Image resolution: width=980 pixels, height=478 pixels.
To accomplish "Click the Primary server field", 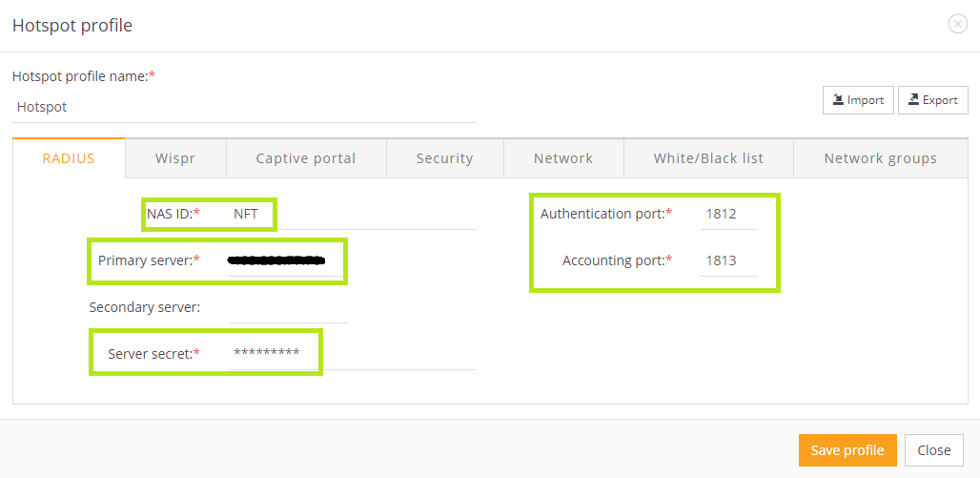I will coord(285,260).
